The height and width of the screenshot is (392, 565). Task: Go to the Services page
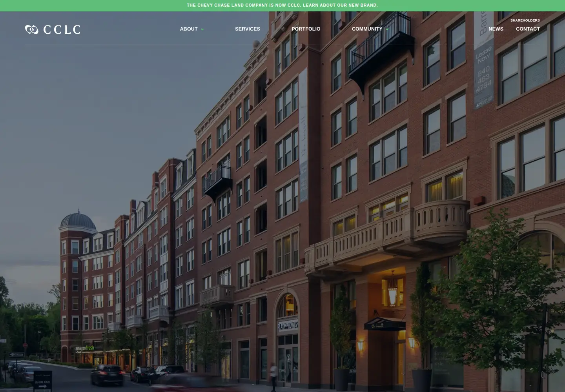[248, 29]
